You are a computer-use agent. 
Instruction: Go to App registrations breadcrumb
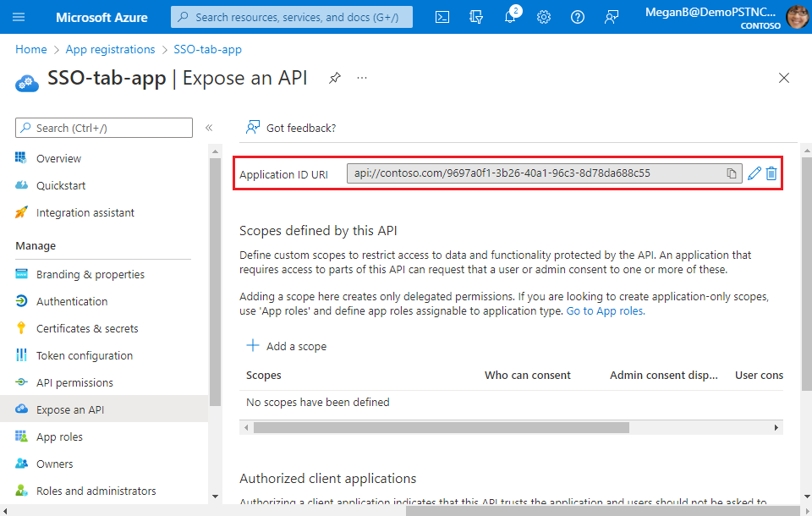click(x=110, y=49)
